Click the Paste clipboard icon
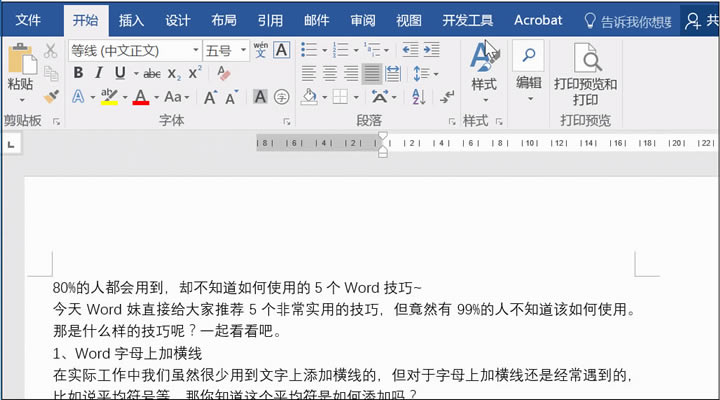The height and width of the screenshot is (400, 720). [x=22, y=59]
